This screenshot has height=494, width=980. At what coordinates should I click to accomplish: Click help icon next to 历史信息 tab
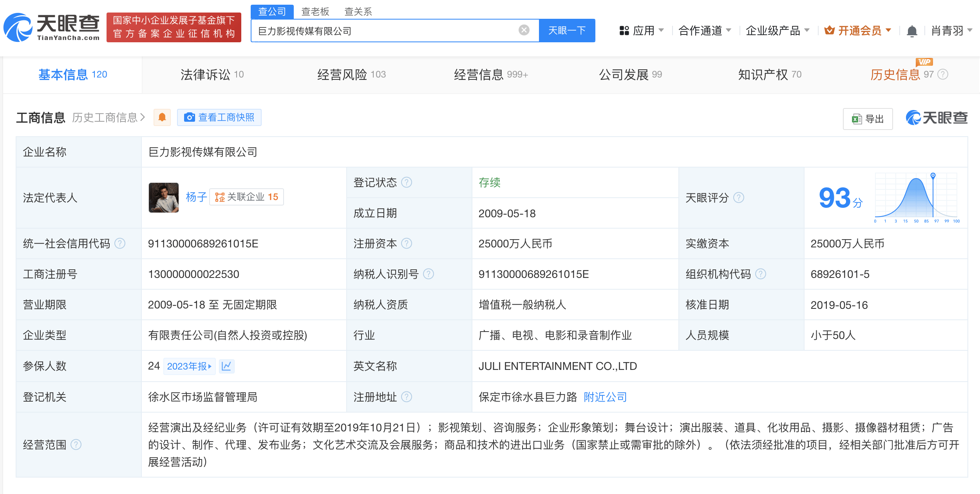tap(943, 74)
